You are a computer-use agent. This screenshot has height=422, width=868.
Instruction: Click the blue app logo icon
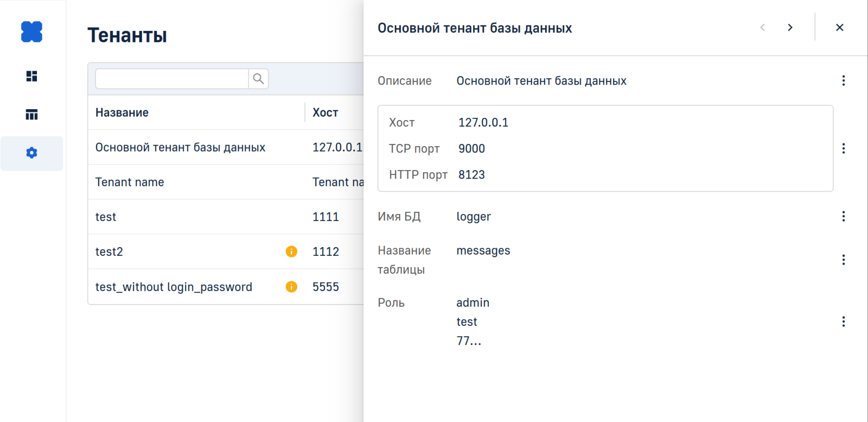tap(31, 32)
